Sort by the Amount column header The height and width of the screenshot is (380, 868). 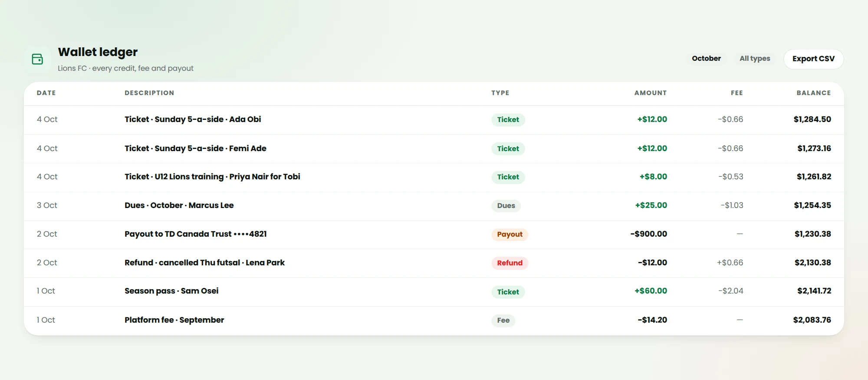point(651,93)
